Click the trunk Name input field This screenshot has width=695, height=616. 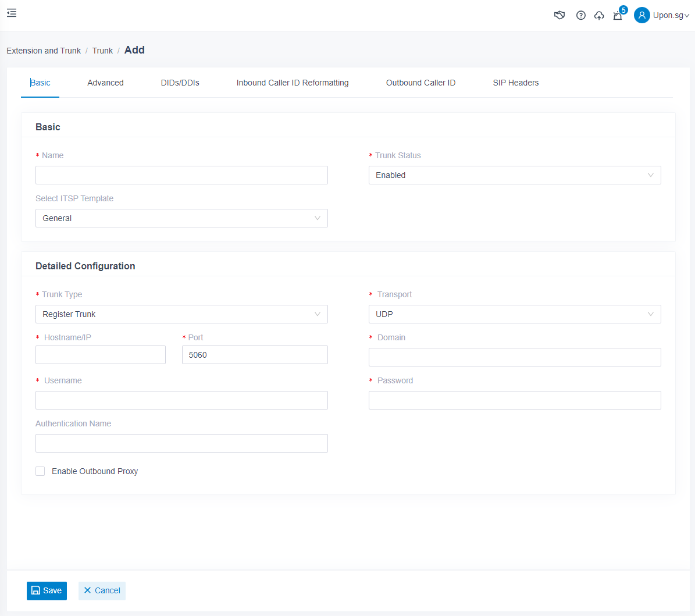pyautogui.click(x=181, y=175)
